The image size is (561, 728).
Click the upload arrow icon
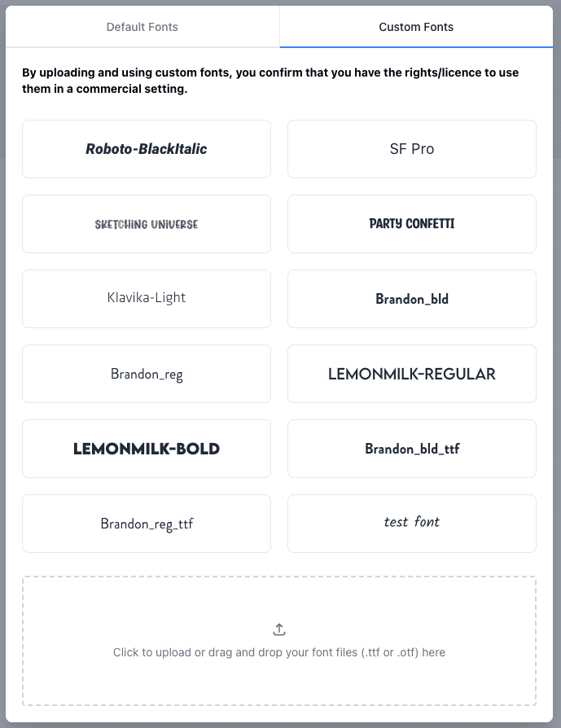click(x=279, y=629)
